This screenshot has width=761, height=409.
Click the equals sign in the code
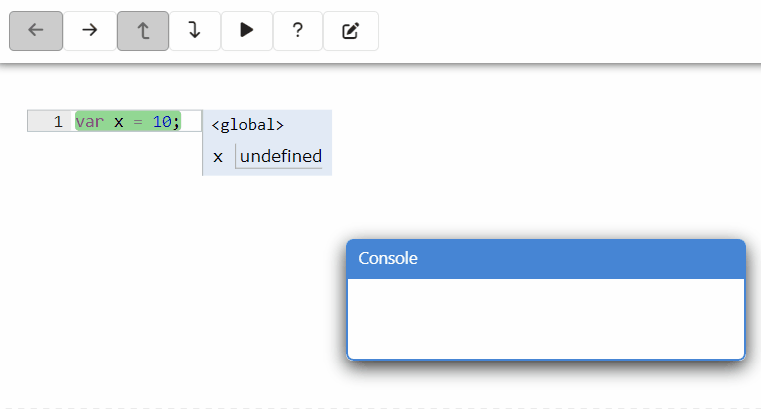click(138, 122)
